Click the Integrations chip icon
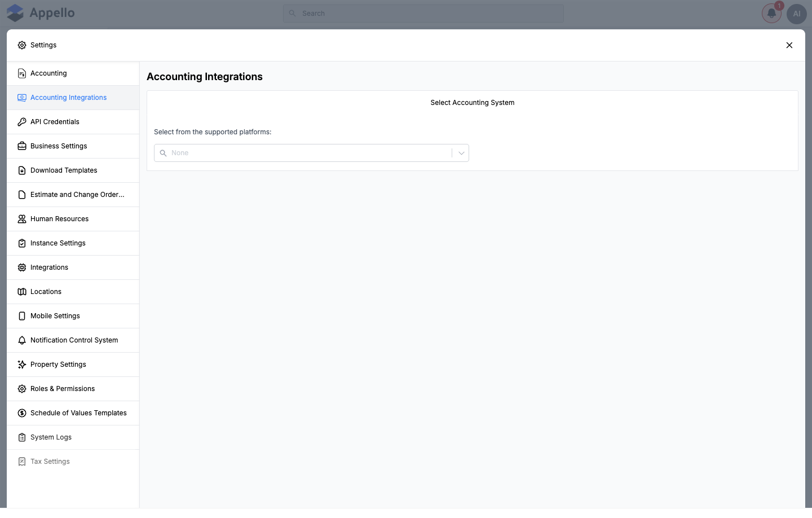This screenshot has height=518, width=812. coord(22,267)
